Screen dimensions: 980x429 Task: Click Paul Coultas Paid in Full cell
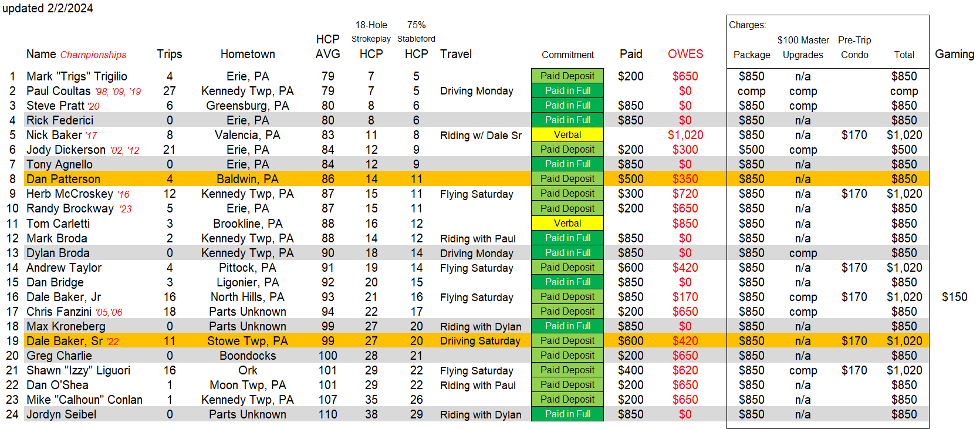[x=567, y=91]
